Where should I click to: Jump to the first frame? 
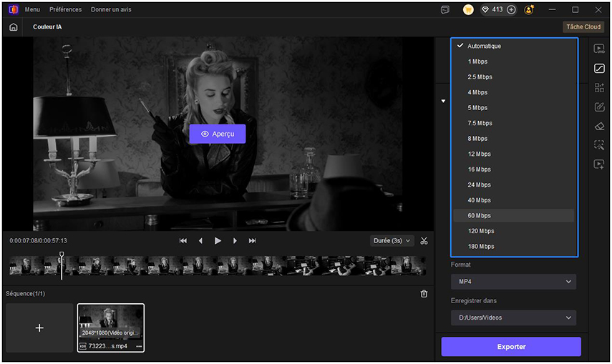[x=183, y=241]
